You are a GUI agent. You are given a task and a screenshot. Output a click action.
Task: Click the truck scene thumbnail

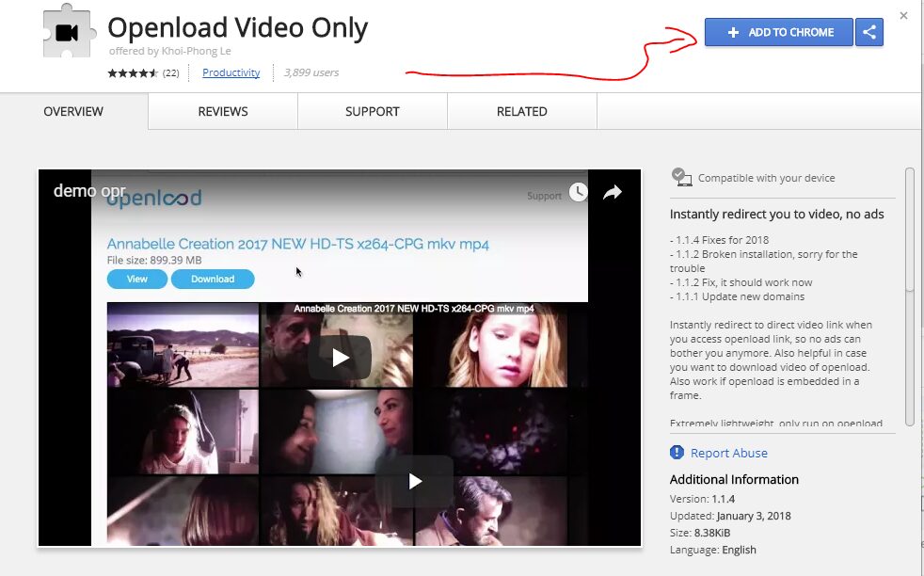pos(183,344)
